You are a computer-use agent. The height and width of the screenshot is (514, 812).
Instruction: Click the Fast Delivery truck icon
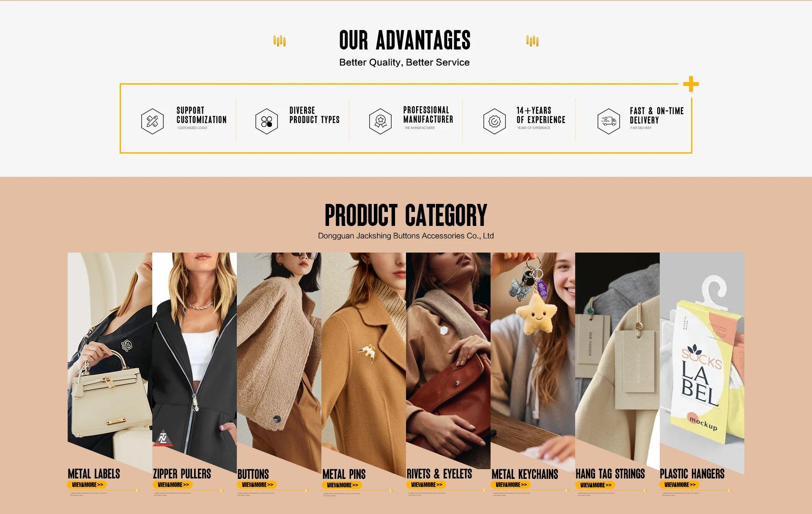[x=609, y=121]
